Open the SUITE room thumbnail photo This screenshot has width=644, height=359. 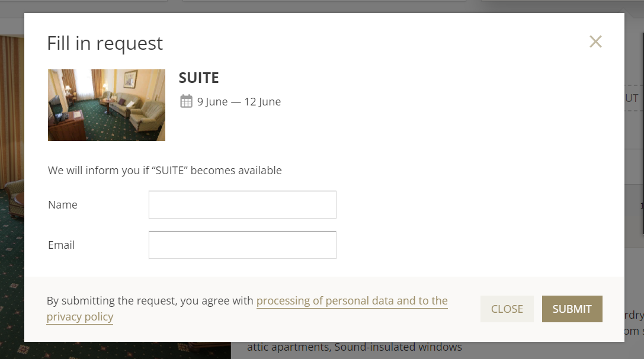(x=107, y=105)
